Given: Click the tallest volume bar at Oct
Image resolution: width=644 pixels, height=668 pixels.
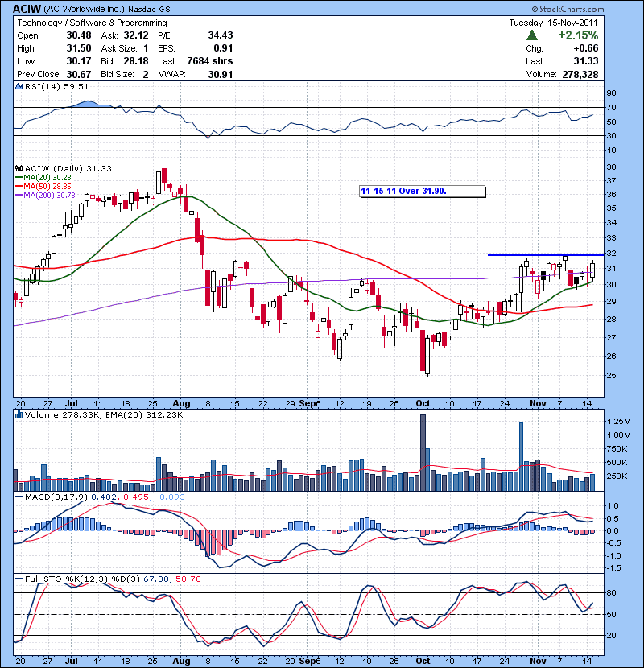Looking at the screenshot, I should [423, 453].
